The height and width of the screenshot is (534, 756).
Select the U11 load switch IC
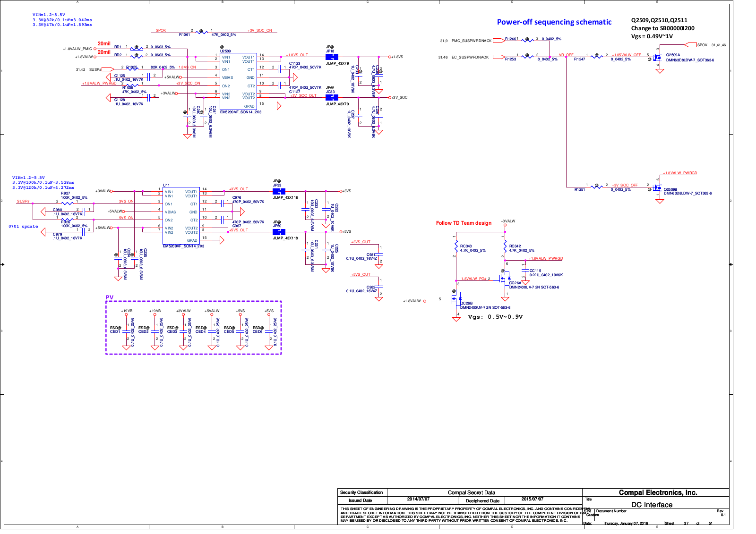181,215
